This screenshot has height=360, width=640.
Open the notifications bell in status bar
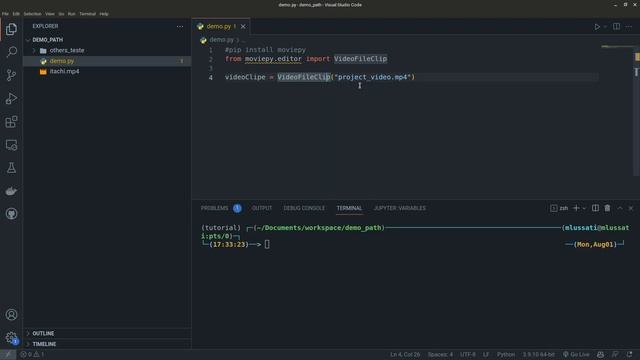pyautogui.click(x=630, y=354)
